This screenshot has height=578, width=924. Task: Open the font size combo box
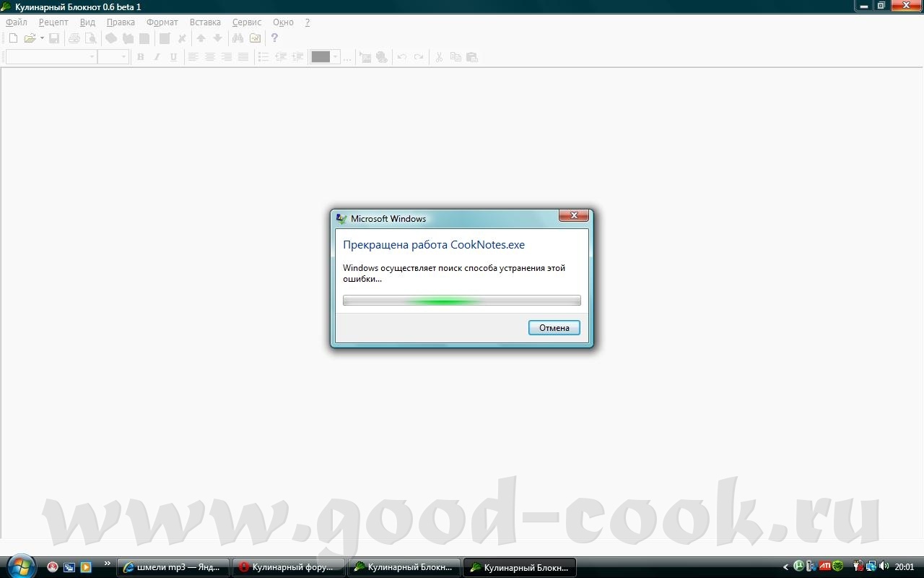click(113, 57)
